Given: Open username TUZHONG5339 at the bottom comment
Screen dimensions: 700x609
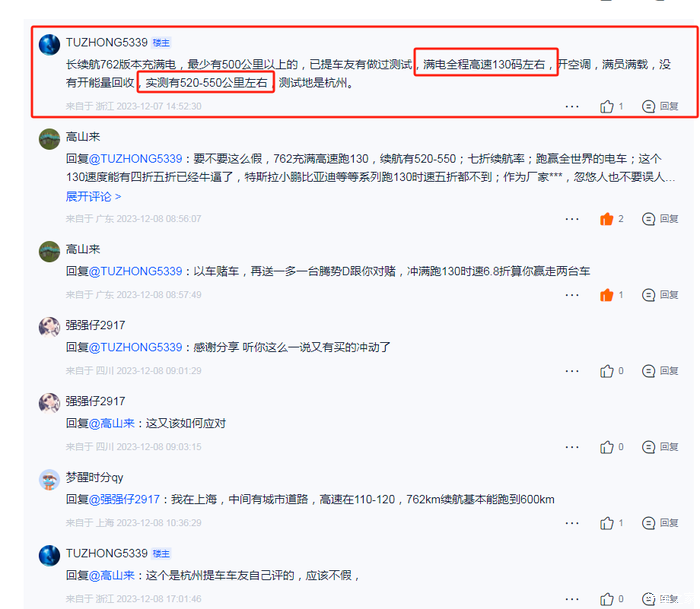Looking at the screenshot, I should pyautogui.click(x=107, y=554).
